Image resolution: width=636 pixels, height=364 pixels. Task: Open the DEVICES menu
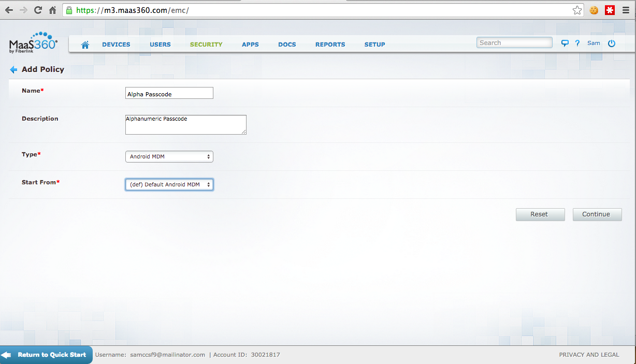tap(116, 45)
